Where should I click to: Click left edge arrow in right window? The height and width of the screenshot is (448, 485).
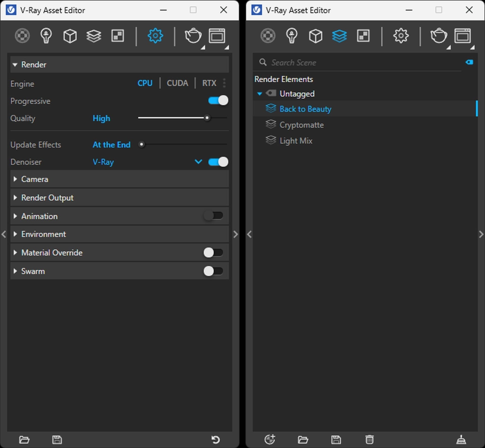[249, 234]
